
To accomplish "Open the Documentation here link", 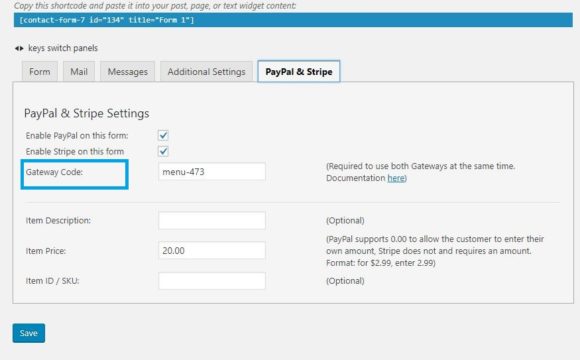I will coord(396,178).
